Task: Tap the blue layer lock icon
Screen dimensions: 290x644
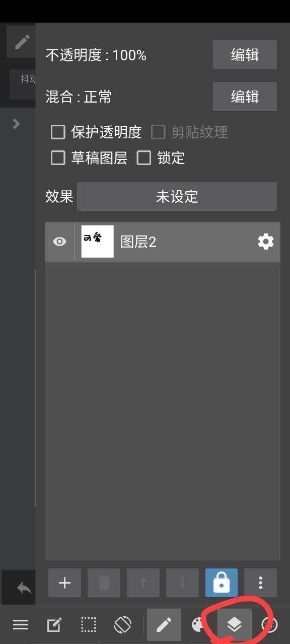Action: 222,583
